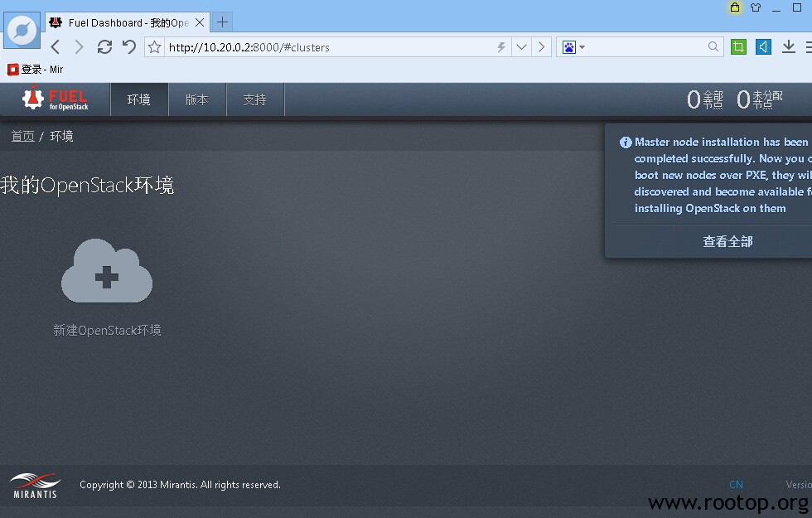This screenshot has height=518, width=812.
Task: Click the 我的OpenStack环境 heading
Action: [x=87, y=185]
